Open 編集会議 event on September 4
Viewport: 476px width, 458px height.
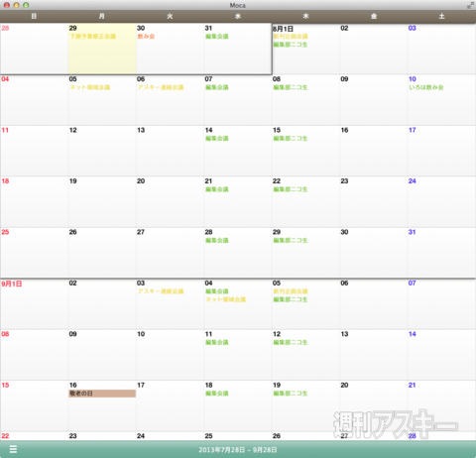tap(217, 291)
